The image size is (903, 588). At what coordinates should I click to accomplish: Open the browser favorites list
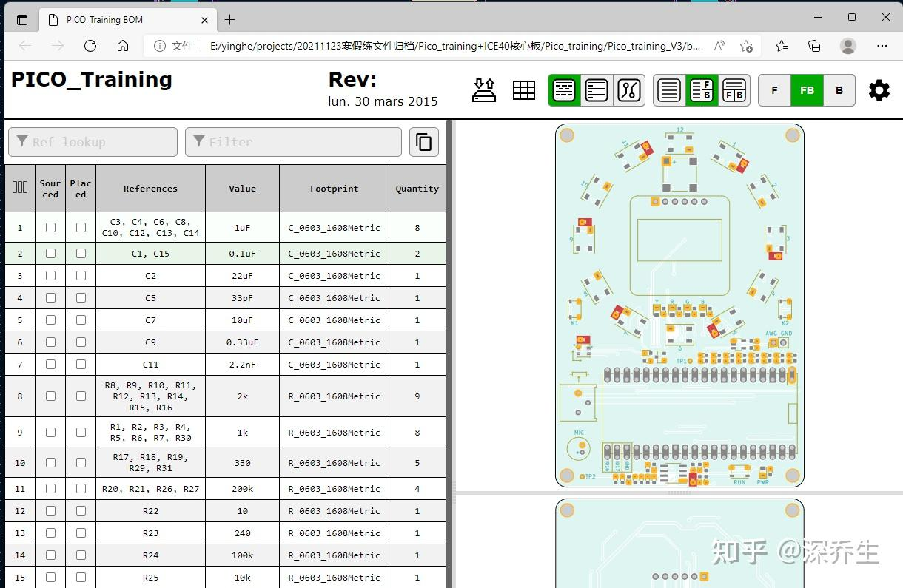click(x=782, y=46)
